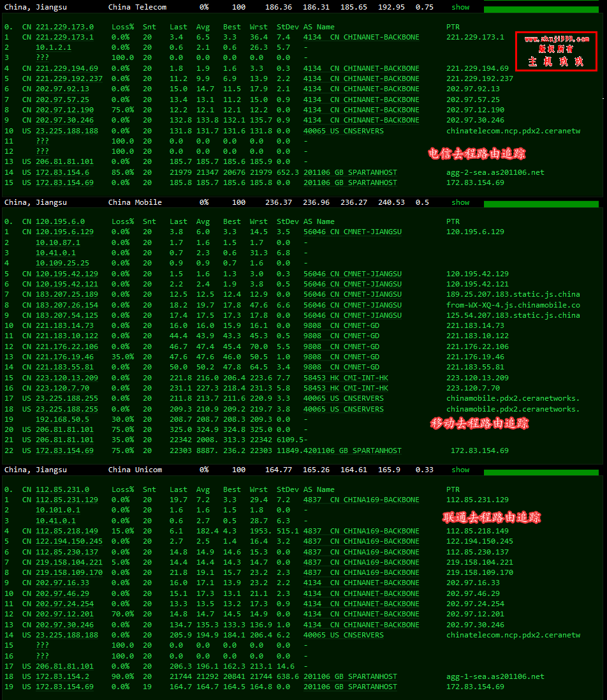Select the agg-1-sea.as201106.net PTR entry

coord(495,676)
